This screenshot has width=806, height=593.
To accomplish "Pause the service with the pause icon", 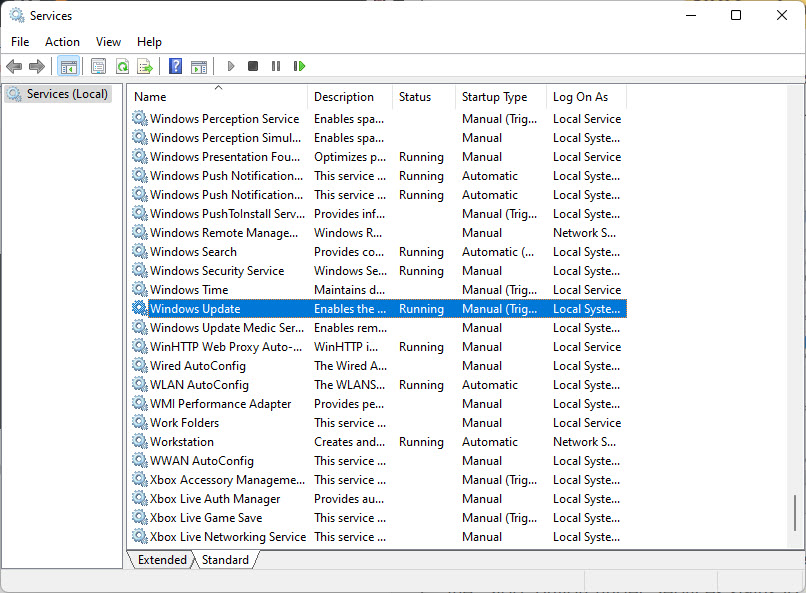I will 276,66.
